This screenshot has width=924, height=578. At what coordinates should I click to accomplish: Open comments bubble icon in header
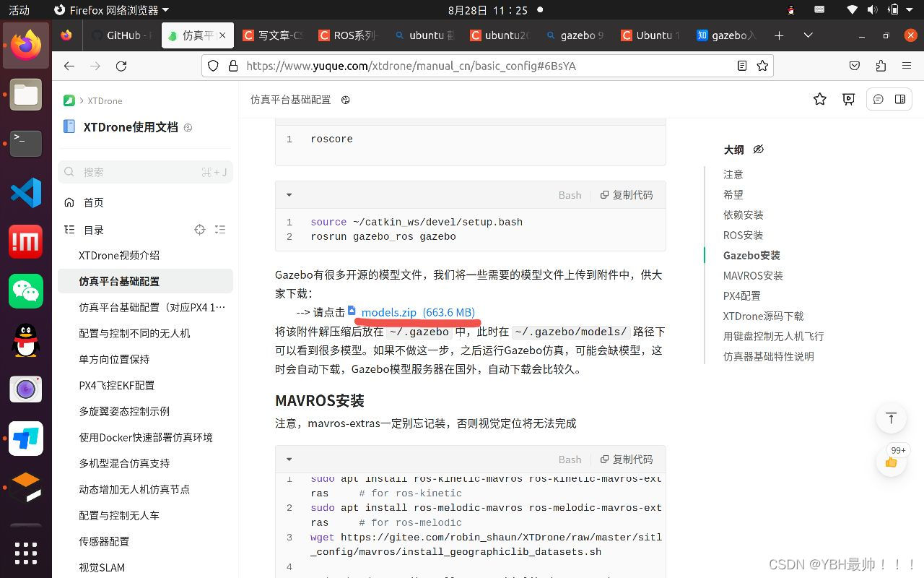click(x=879, y=99)
